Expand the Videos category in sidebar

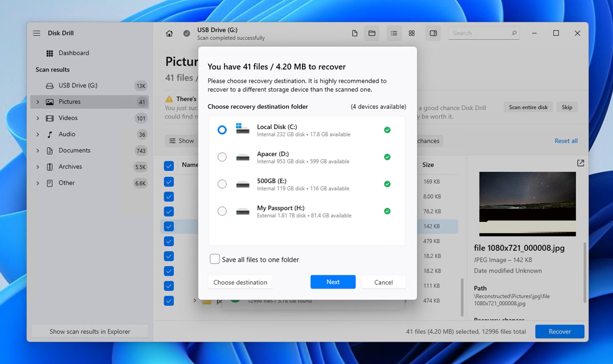coord(38,118)
